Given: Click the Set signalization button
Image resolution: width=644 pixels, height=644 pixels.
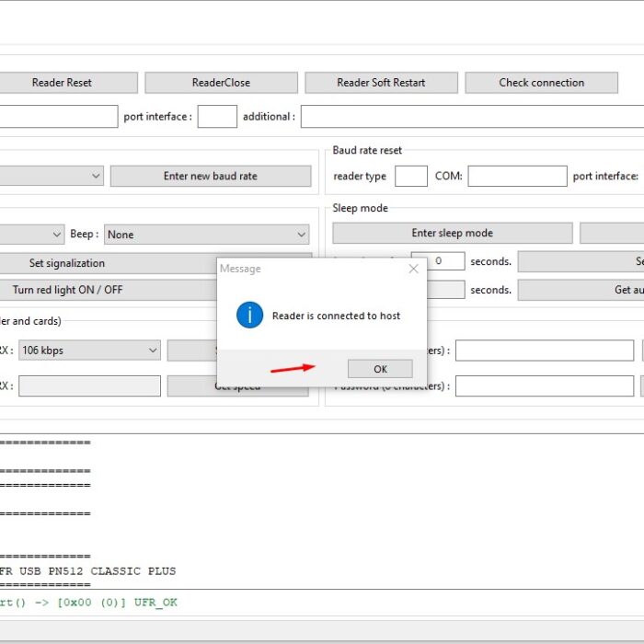Looking at the screenshot, I should coord(109,263).
